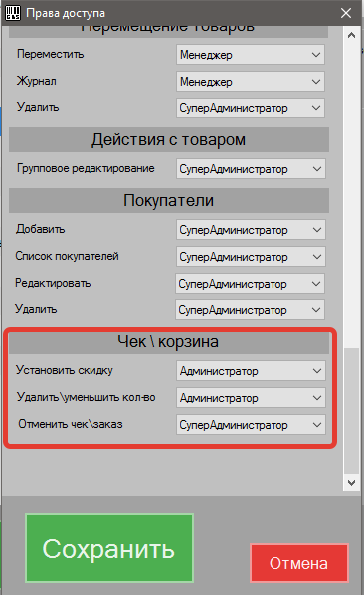The width and height of the screenshot is (364, 595).
Task: Click the Чек \ корзина section header
Action: (x=169, y=342)
